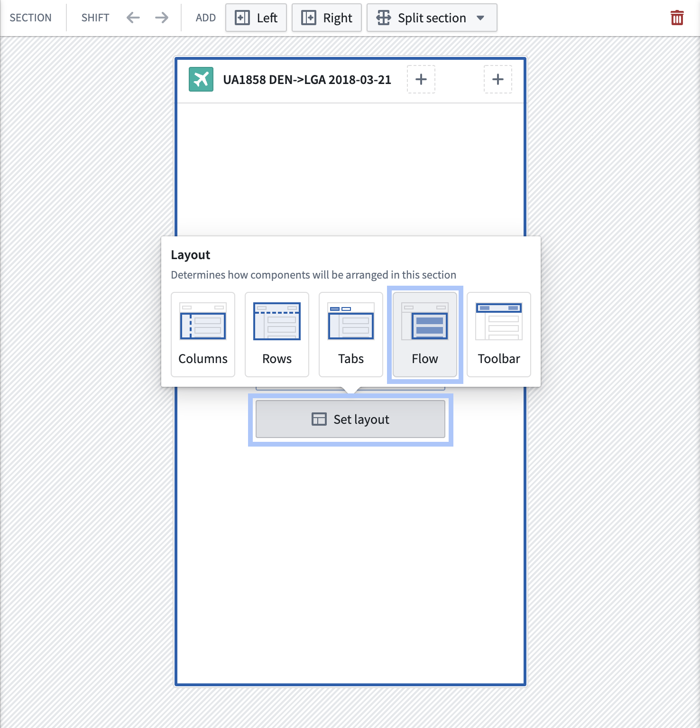
Task: Delete the section with the red trash icon
Action: (677, 18)
